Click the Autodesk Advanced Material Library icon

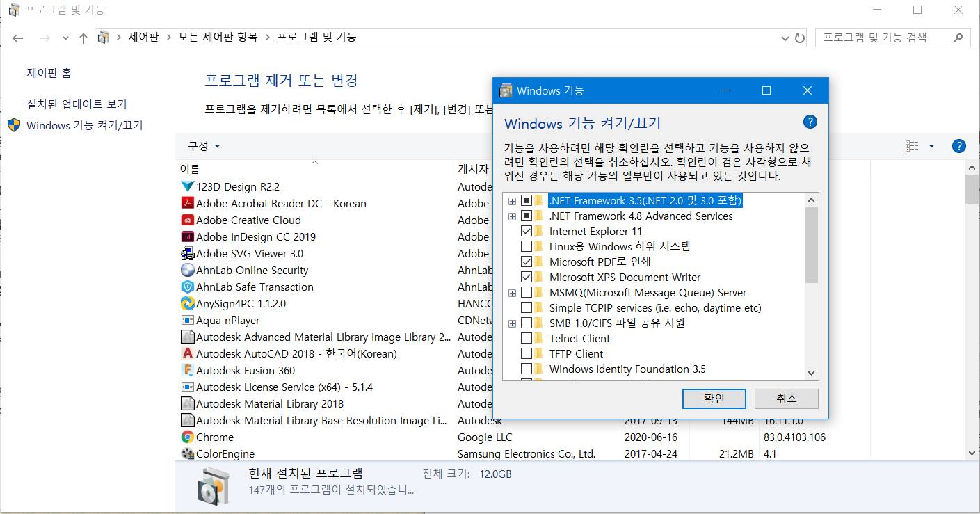(187, 337)
